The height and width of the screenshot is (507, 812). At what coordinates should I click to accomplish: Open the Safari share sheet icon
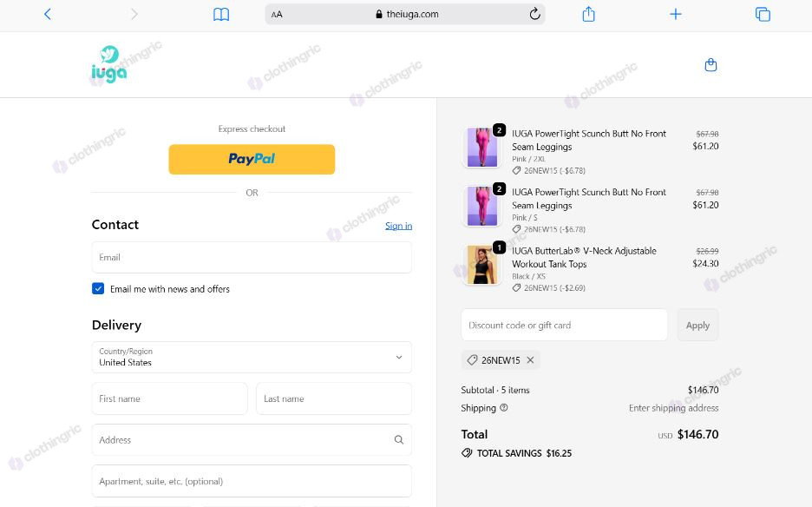click(589, 14)
